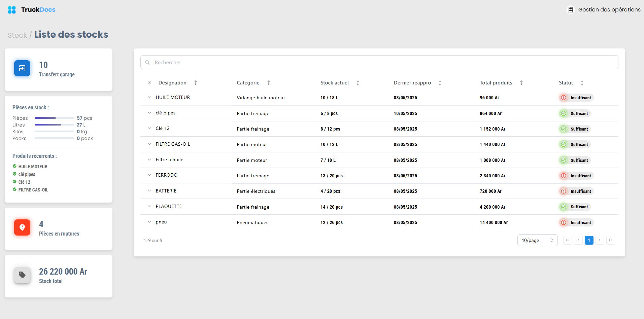Click the TruckDocs logo icon
Image resolution: width=644 pixels, height=319 pixels.
(x=12, y=10)
